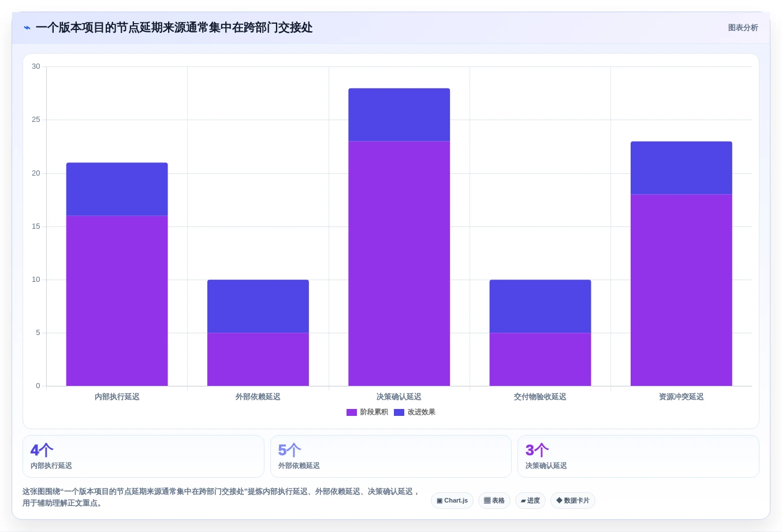Click the purple 决策确认延迟 bar segment
The width and height of the screenshot is (782, 532).
(399, 263)
